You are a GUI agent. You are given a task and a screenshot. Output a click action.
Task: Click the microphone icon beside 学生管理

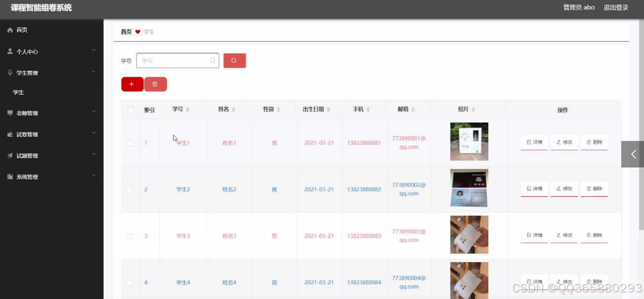point(10,73)
